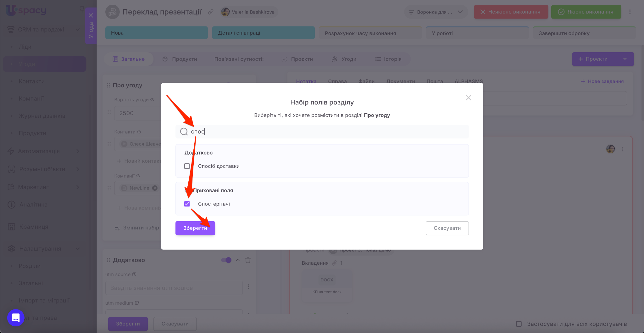The image size is (644, 333).
Task: Open the Intercom chat launcher
Action: coord(16,318)
